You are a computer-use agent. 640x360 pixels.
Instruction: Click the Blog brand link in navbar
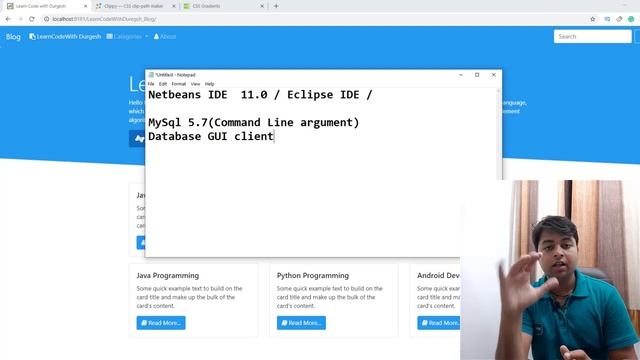(x=13, y=37)
